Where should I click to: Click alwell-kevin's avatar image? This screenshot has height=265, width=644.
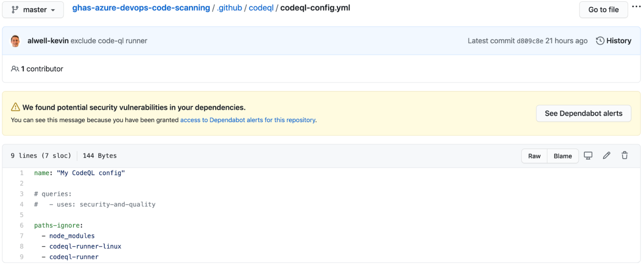[16, 41]
